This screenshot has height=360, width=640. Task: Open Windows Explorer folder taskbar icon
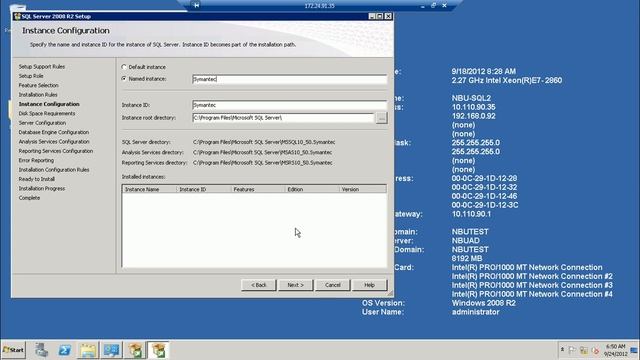pos(88,350)
